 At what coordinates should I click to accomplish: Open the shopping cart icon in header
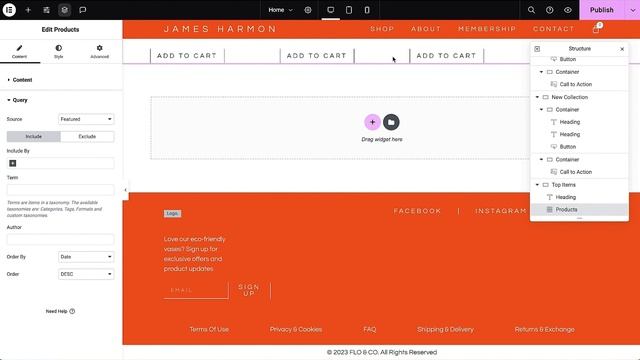[597, 29]
